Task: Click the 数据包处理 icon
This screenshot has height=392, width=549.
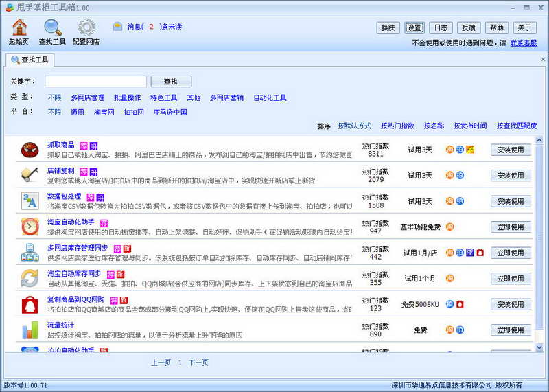Action: pos(30,201)
